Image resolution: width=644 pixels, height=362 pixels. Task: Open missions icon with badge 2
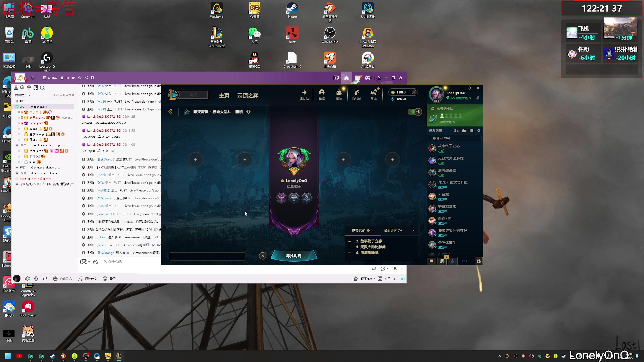tap(442, 261)
